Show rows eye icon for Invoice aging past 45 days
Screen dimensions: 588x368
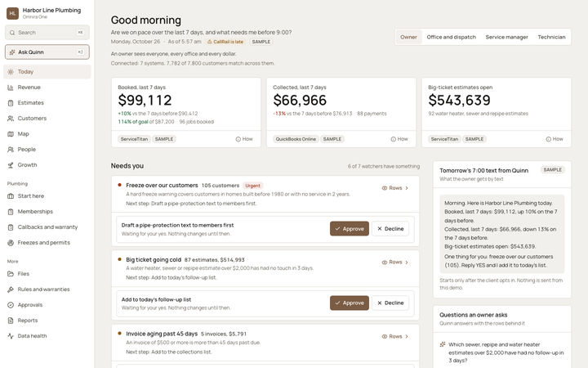(x=385, y=337)
